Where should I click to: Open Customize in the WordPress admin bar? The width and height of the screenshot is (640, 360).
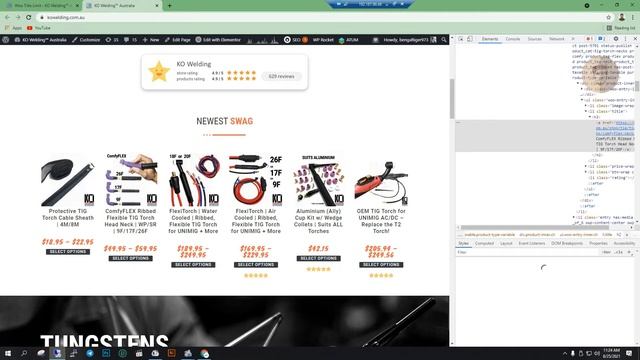tap(86, 40)
